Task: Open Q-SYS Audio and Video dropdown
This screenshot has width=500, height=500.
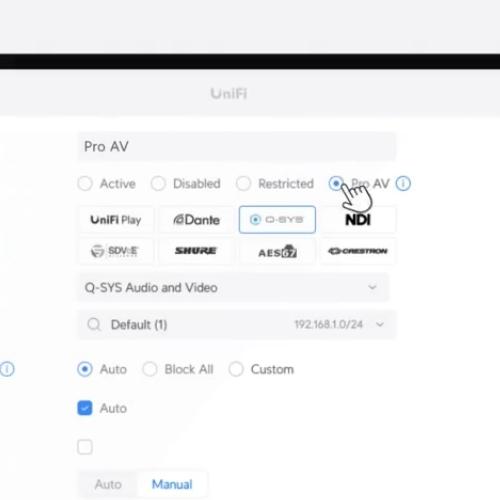Action: tap(233, 287)
